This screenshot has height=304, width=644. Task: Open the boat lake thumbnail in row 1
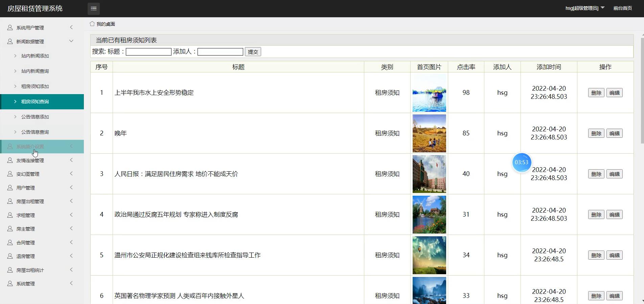coord(429,93)
